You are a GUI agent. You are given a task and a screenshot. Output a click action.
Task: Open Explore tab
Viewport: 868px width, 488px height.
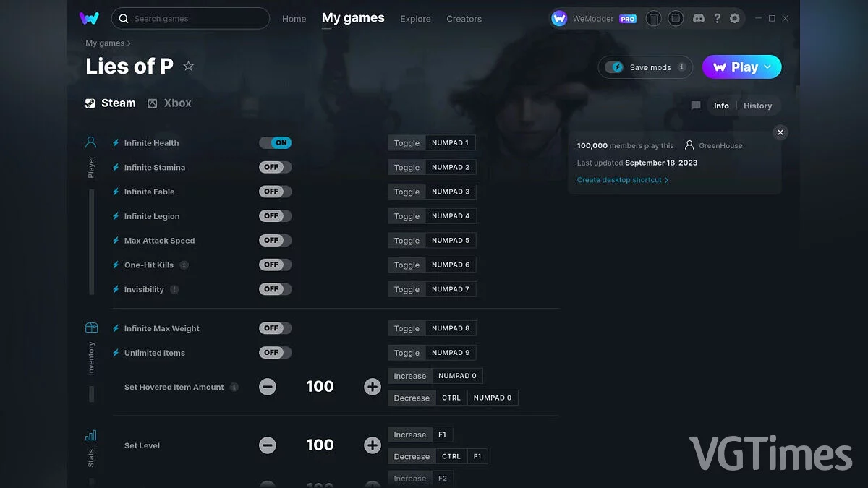(415, 19)
